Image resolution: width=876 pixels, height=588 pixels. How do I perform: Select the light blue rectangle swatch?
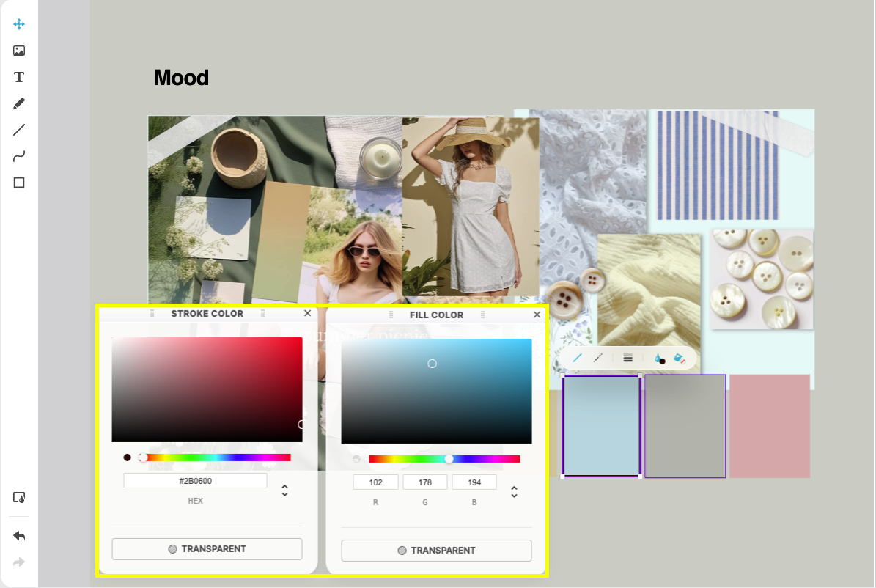[601, 426]
